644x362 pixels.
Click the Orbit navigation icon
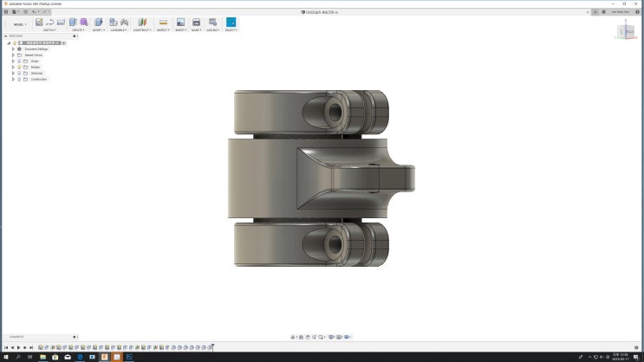293,337
